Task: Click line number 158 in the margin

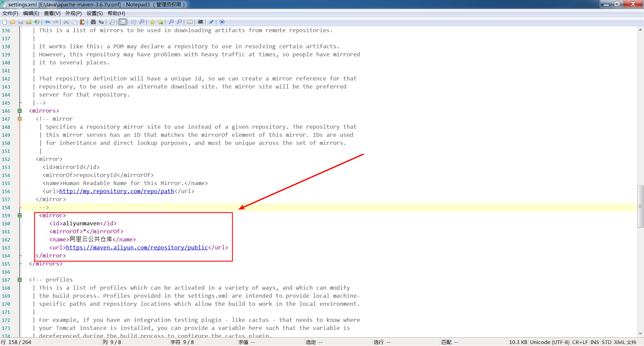Action: pos(6,208)
